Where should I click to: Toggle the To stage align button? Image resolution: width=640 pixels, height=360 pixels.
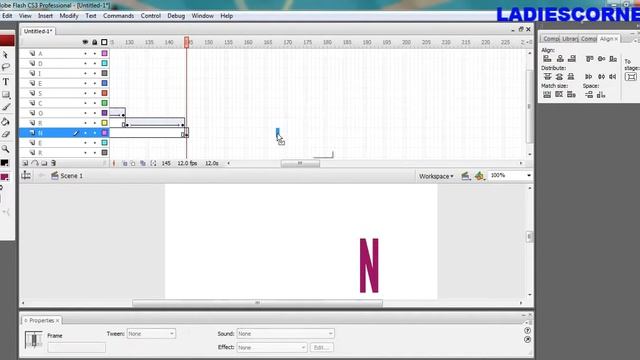631,77
